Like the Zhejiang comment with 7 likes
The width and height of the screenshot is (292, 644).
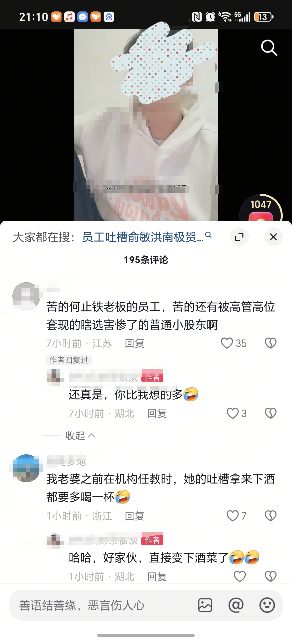233,516
